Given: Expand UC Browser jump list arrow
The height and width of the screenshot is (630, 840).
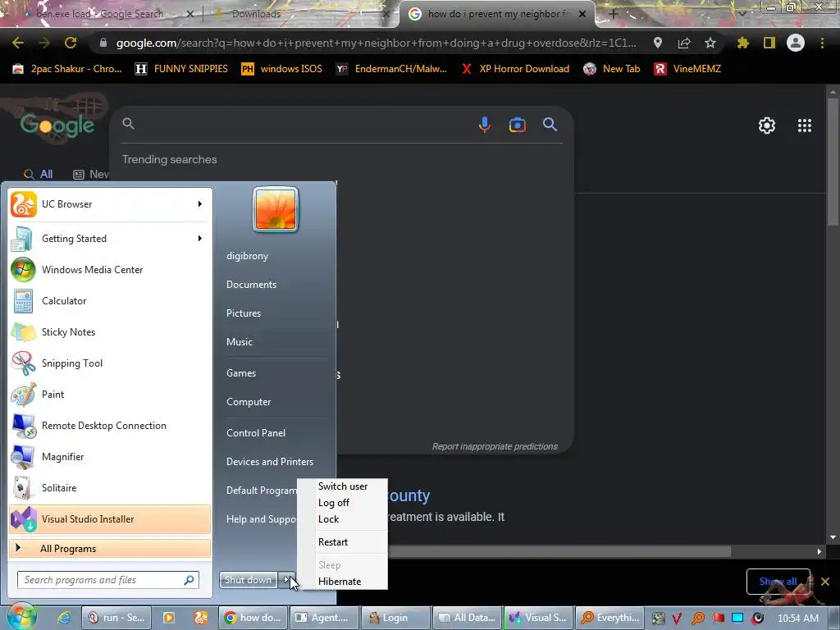Looking at the screenshot, I should [200, 204].
